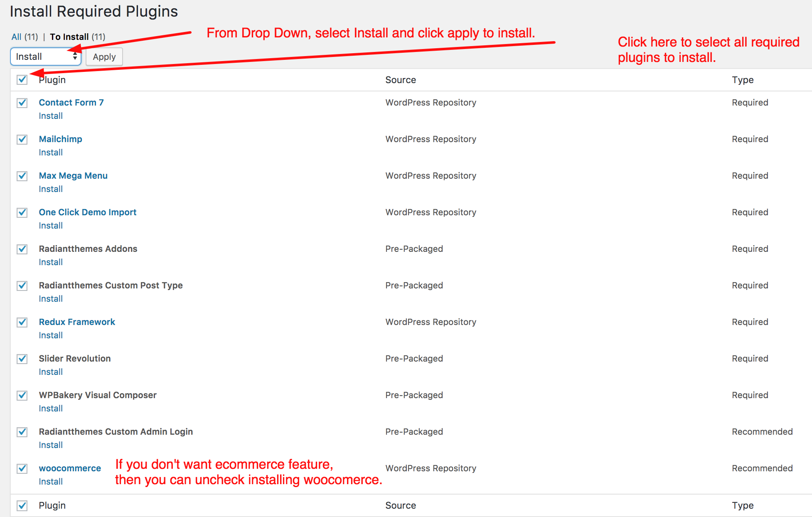Click Install under Max Mega Menu
The height and width of the screenshot is (517, 812).
pos(51,189)
